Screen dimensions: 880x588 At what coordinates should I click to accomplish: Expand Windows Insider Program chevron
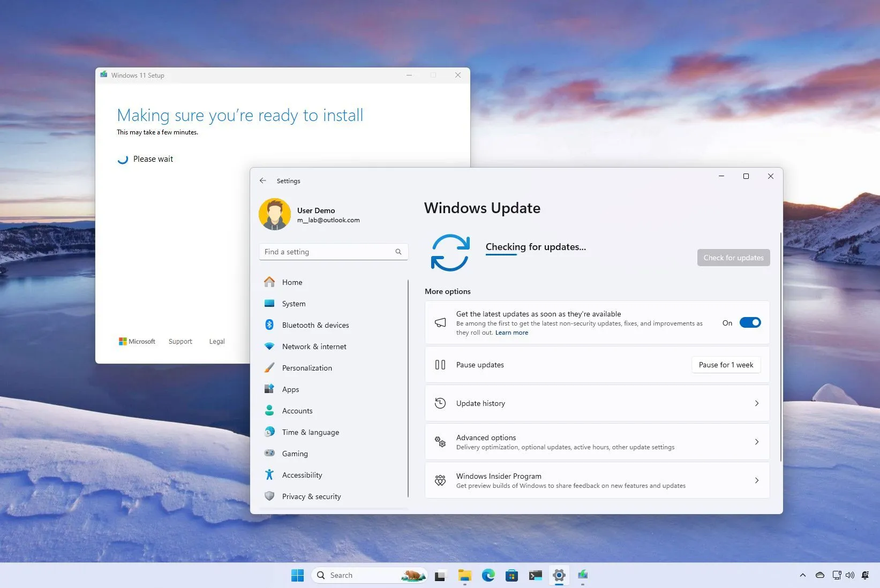757,480
